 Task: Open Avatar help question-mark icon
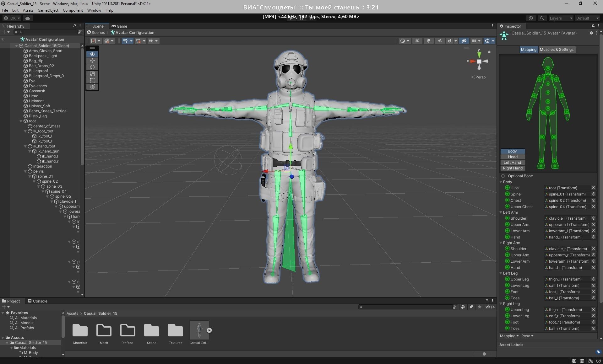coord(591,33)
